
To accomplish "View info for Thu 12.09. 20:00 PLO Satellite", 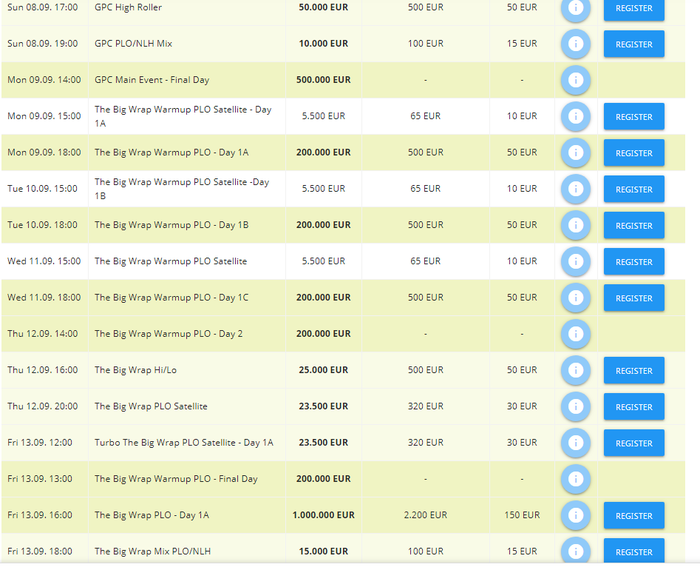I will pos(575,407).
